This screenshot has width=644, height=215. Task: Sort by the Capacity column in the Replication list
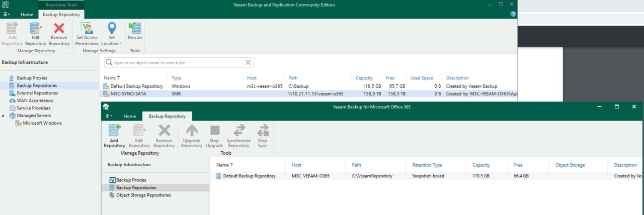pyautogui.click(x=364, y=78)
